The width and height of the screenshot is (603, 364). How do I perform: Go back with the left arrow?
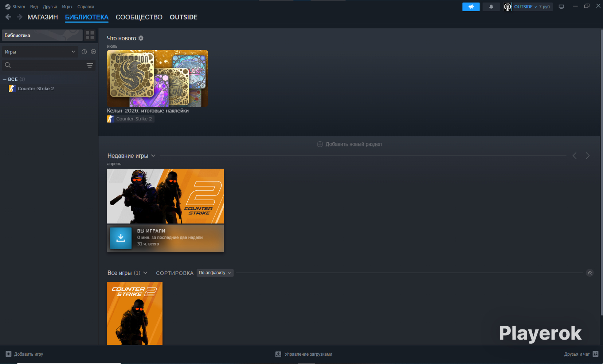8,17
